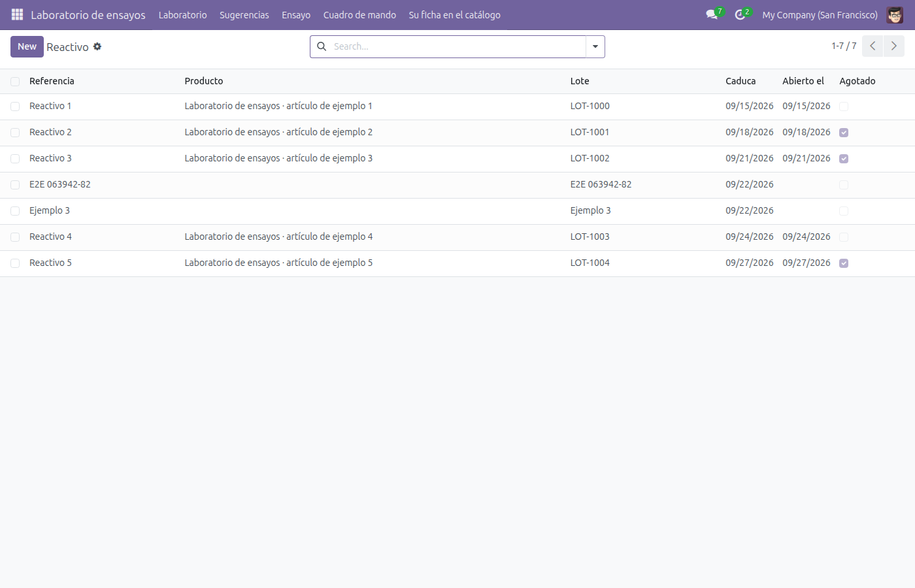The image size is (915, 588).
Task: Open the Laboratorio menu
Action: 182,14
